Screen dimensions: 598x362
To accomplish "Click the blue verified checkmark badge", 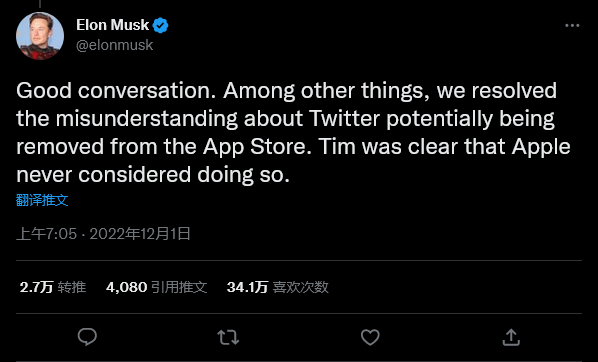I will (161, 26).
